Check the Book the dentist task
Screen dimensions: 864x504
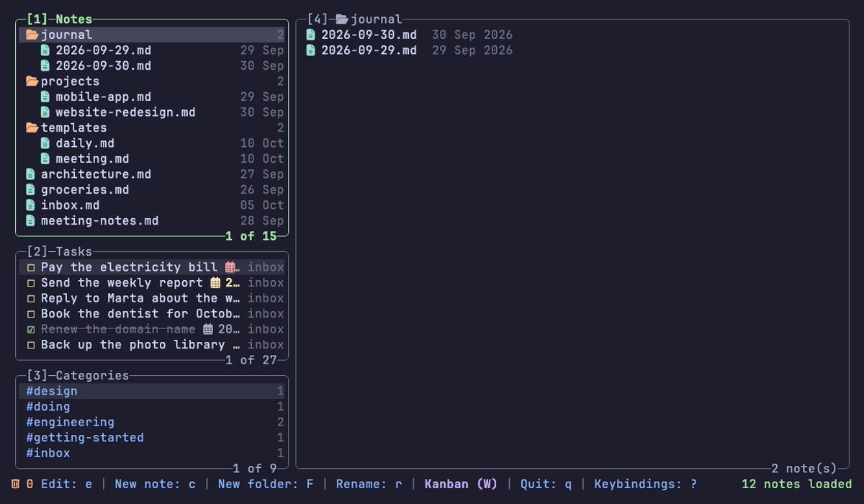point(31,314)
